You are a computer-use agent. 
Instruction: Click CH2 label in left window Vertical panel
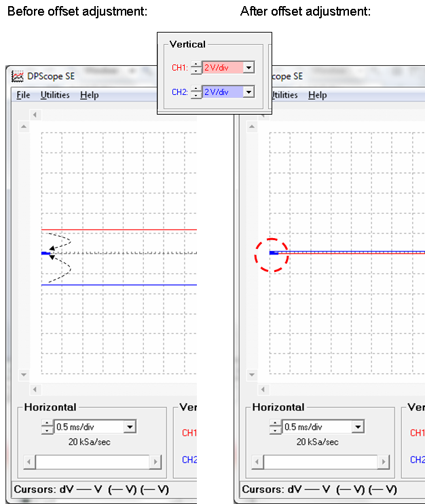[189, 460]
